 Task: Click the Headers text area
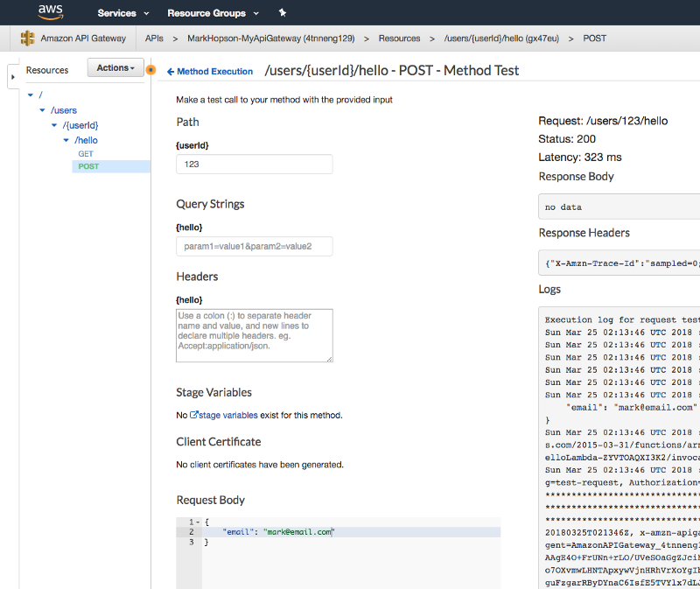point(254,334)
